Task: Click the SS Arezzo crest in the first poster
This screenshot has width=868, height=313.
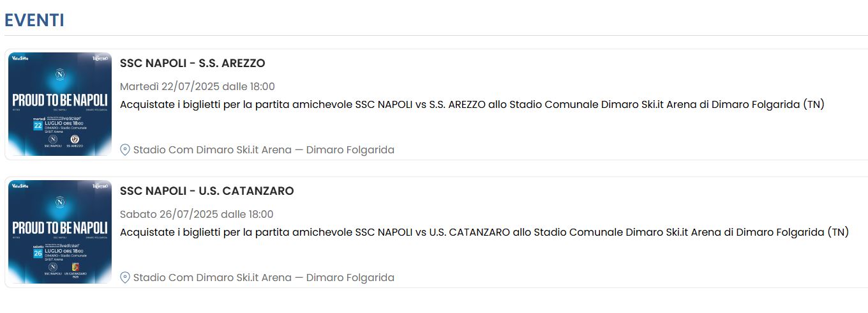Action: pyautogui.click(x=75, y=139)
